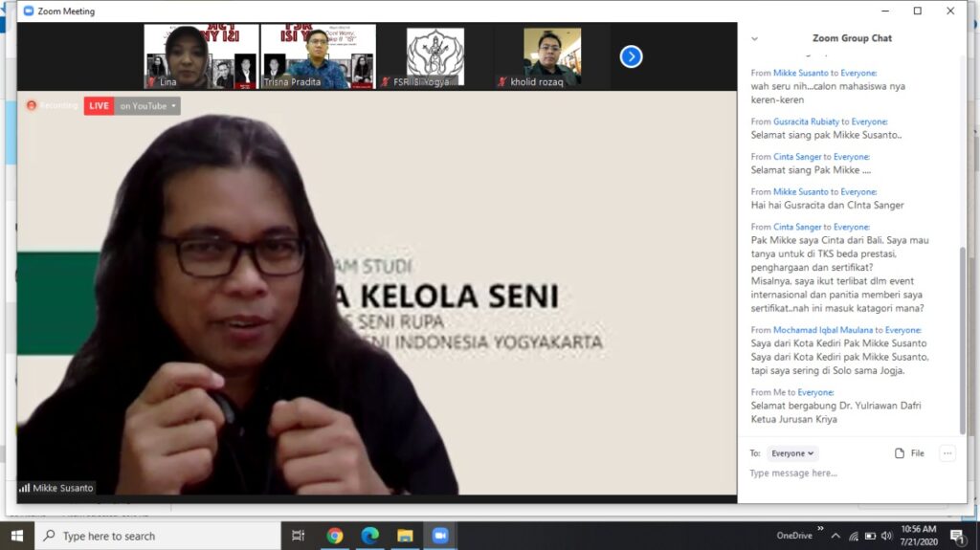980x550 pixels.
Task: Select Lina's video thumbnail
Action: click(201, 56)
